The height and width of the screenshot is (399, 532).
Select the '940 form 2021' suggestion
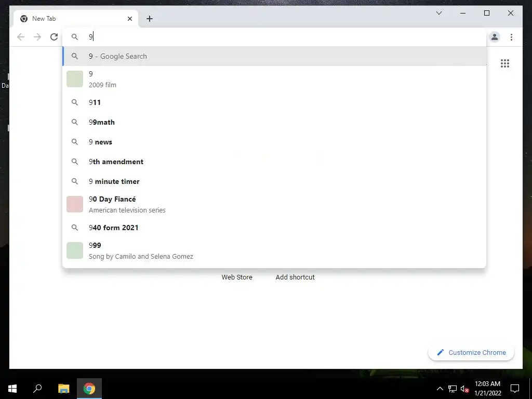click(x=274, y=228)
